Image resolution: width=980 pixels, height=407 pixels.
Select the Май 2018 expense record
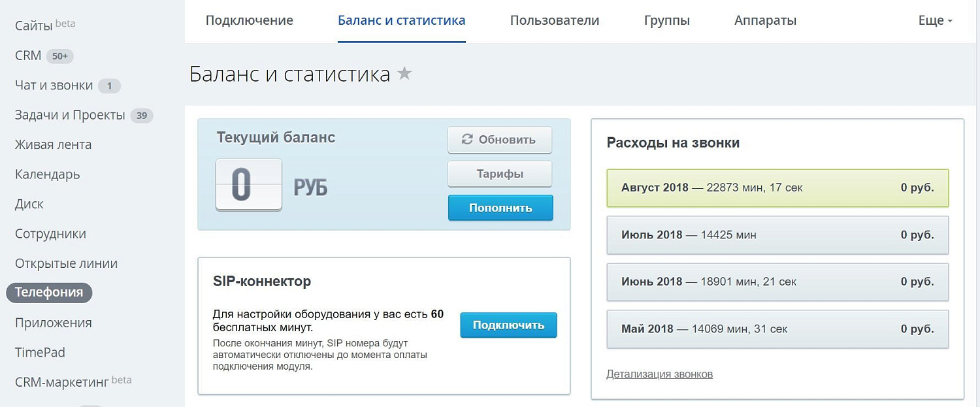777,329
